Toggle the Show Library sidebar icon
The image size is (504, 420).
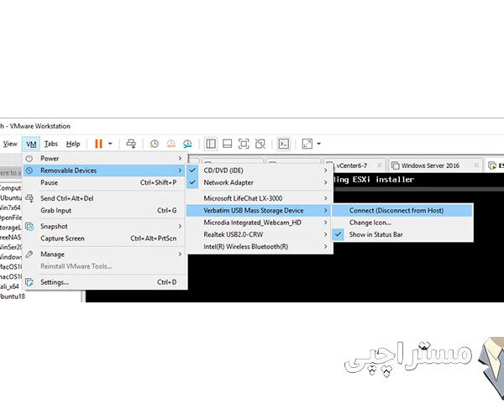point(211,144)
